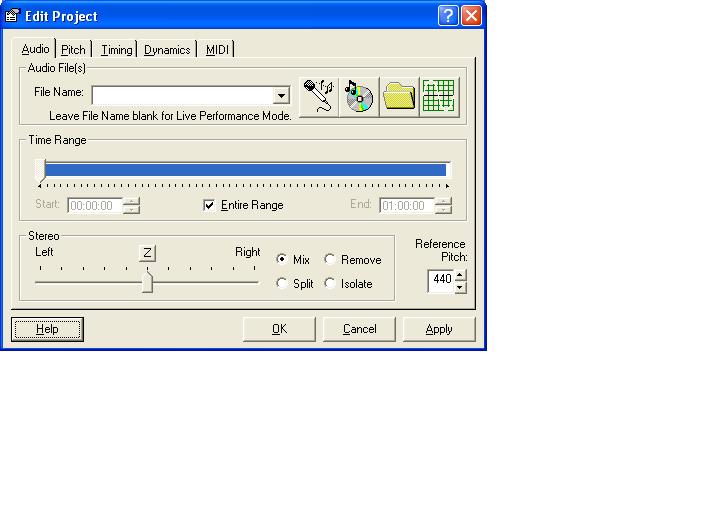Click the End time up arrow
This screenshot has width=704, height=528.
(443, 202)
